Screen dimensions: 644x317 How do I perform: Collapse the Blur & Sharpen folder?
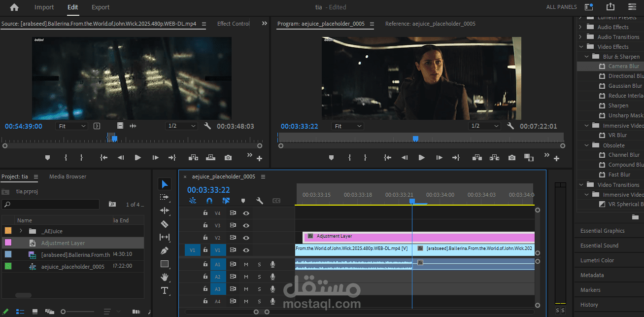coord(587,57)
